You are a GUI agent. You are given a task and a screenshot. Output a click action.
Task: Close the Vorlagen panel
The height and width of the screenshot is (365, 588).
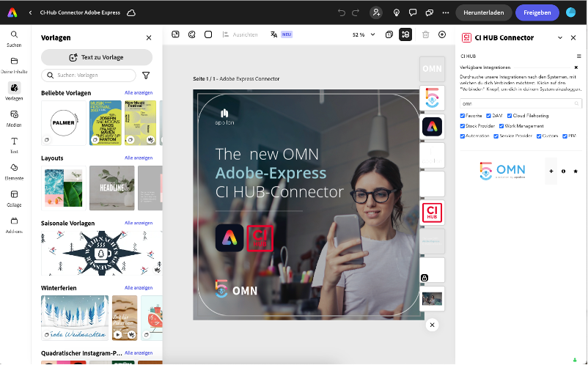[x=149, y=38]
